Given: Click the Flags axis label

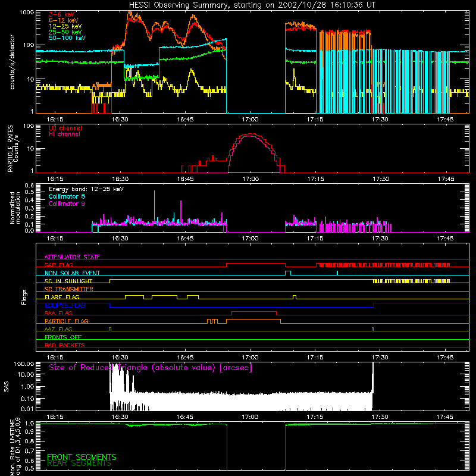Looking at the screenshot, I should point(24,297).
